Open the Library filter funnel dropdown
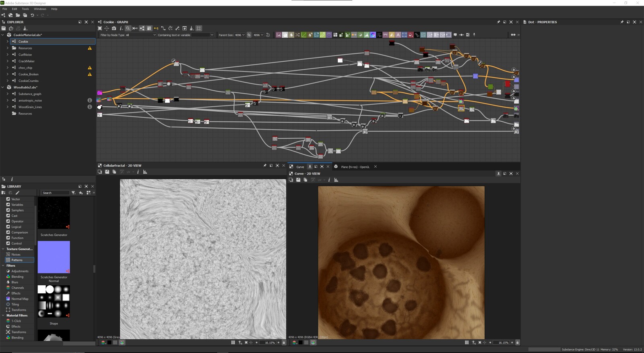This screenshot has width=644, height=353. tap(73, 193)
